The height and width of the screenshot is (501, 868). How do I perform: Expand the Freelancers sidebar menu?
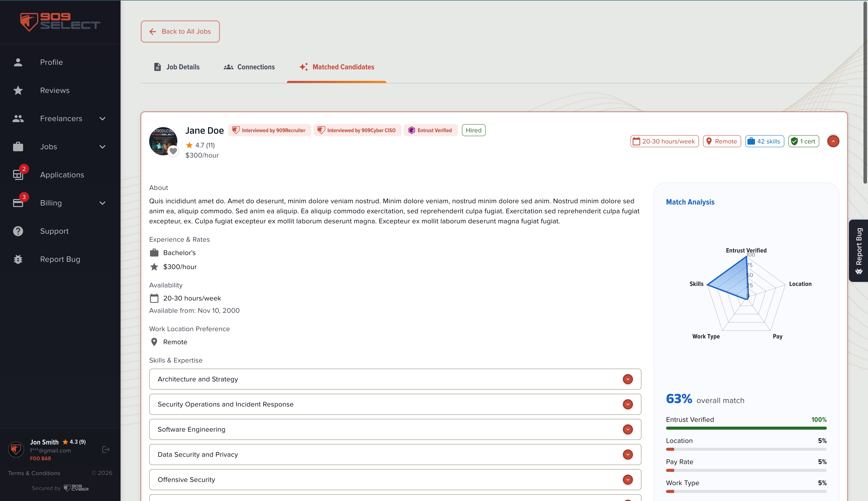[102, 118]
